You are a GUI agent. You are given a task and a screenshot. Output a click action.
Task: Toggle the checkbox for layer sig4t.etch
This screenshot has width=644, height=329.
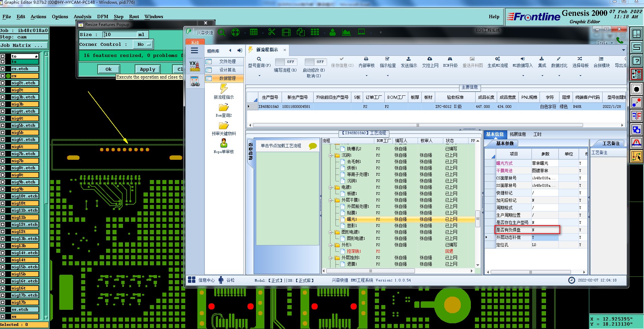tap(3, 111)
